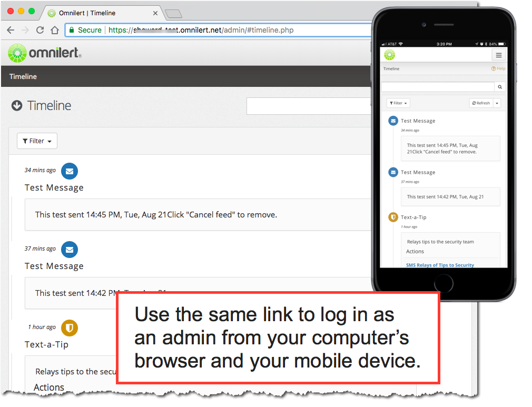Open a new browser tab
This screenshot has height=407, width=532.
[173, 14]
